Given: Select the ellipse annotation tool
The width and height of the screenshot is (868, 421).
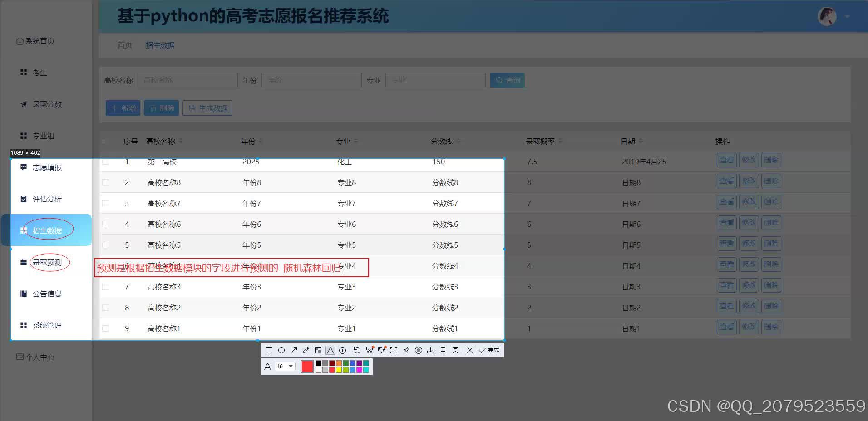Looking at the screenshot, I should [281, 350].
